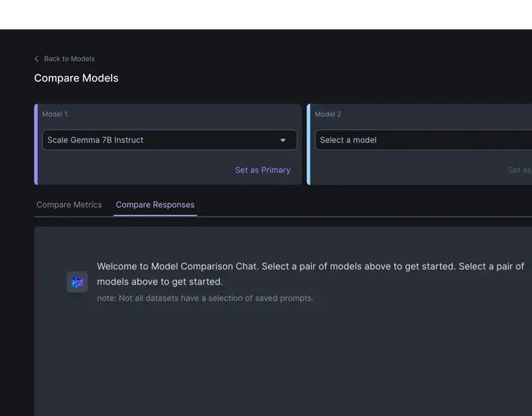Click the purple accent bar on Model 1 card
This screenshot has height=416, width=532.
36,145
